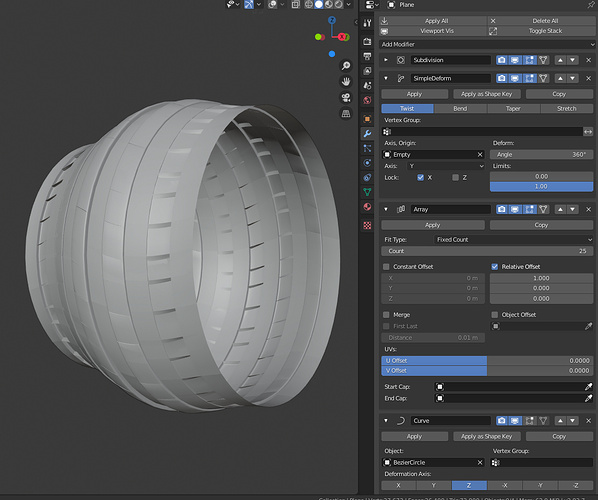Open the Fit Type Fixed Count dropdown

pos(514,240)
